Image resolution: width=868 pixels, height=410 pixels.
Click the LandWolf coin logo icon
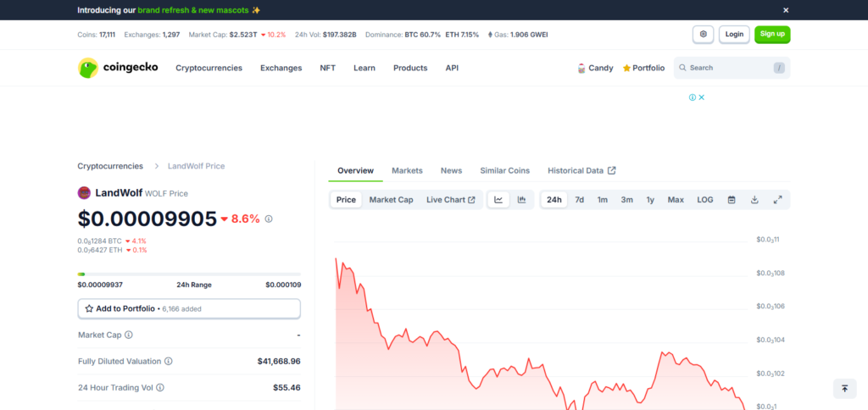coord(84,193)
